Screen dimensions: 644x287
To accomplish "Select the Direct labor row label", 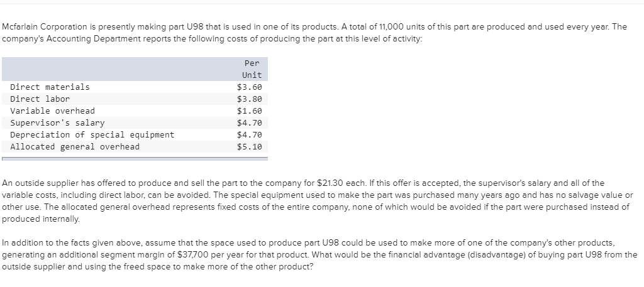I will point(40,99).
